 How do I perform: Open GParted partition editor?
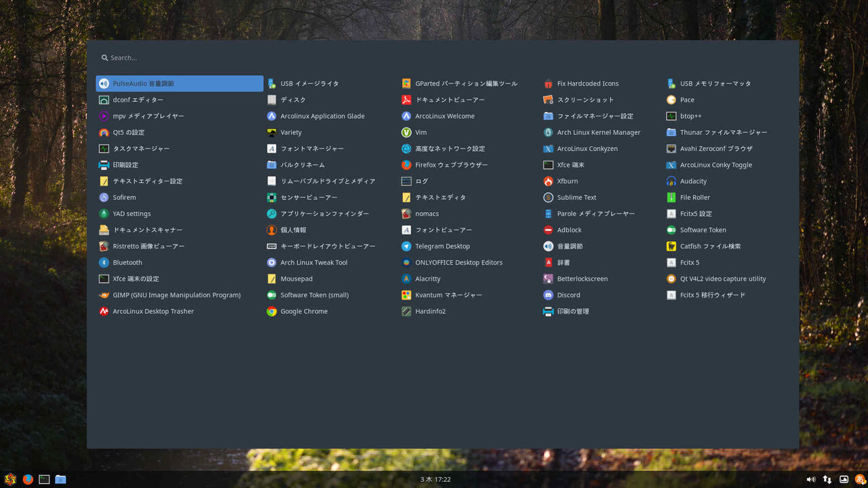coord(459,83)
